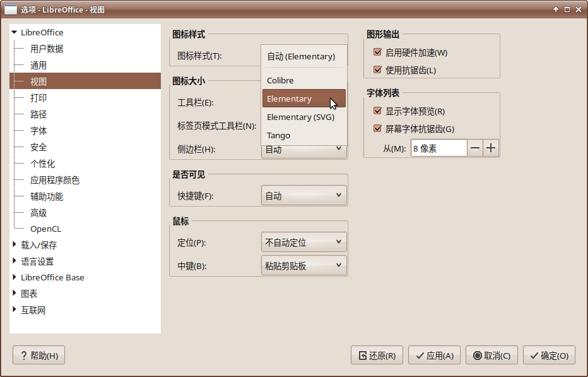
Task: Toggle 屏幕字体抗锯齿 checkbox
Action: coord(378,128)
